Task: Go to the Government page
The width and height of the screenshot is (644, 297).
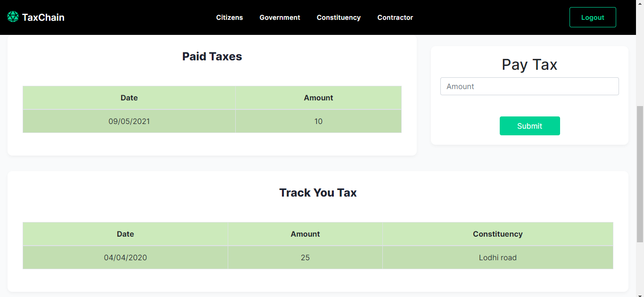Action: tap(280, 17)
